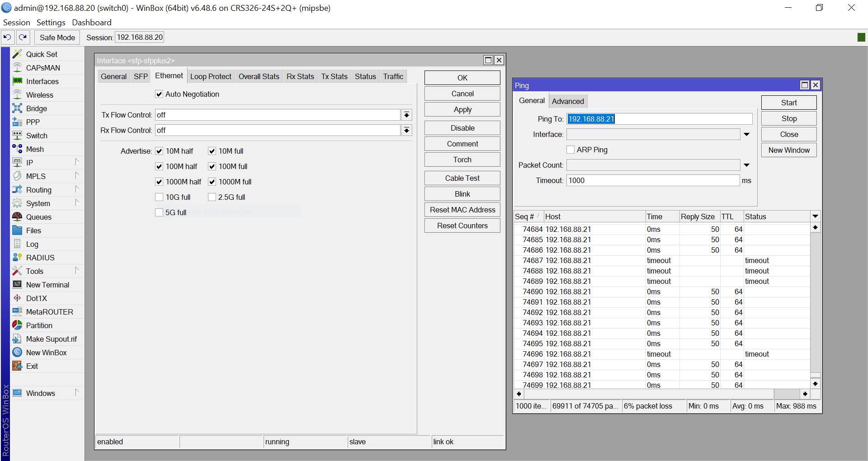Image resolution: width=868 pixels, height=461 pixels.
Task: Click the Partition pie chart icon
Action: [17, 325]
